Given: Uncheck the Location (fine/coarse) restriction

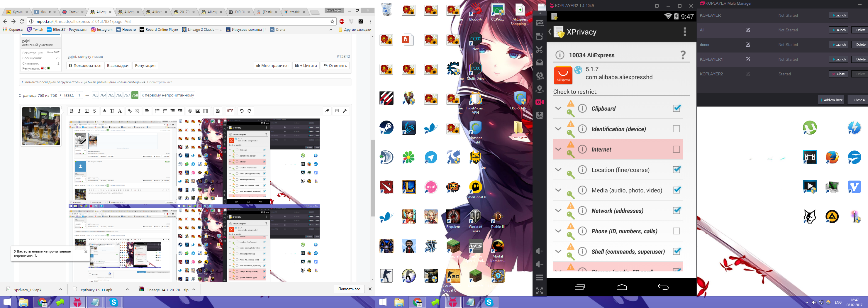Looking at the screenshot, I should pos(677,170).
